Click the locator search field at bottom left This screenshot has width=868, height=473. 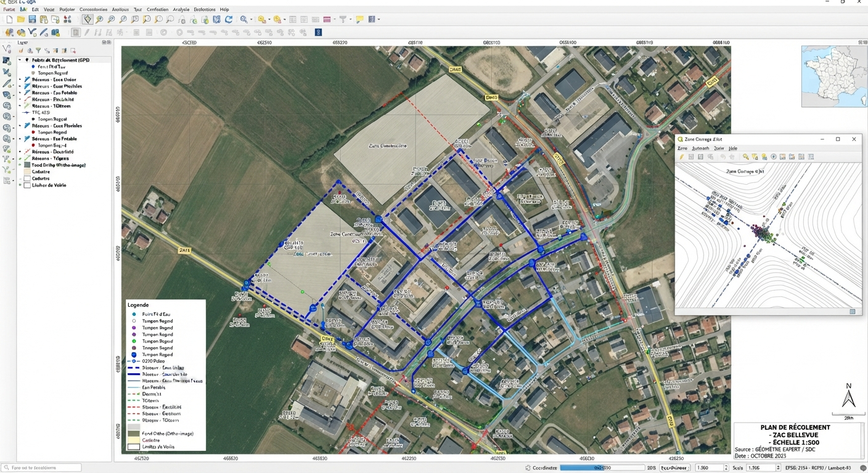coord(42,468)
